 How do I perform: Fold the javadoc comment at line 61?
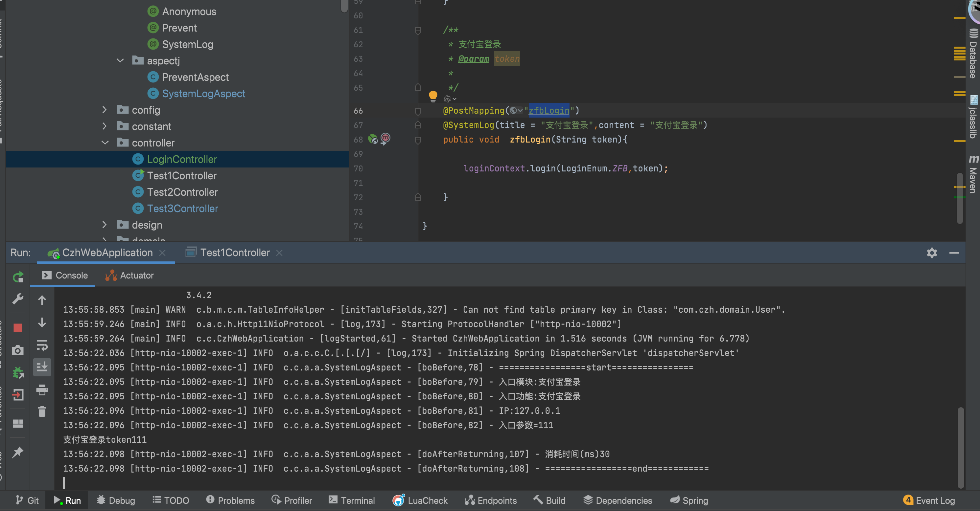418,30
